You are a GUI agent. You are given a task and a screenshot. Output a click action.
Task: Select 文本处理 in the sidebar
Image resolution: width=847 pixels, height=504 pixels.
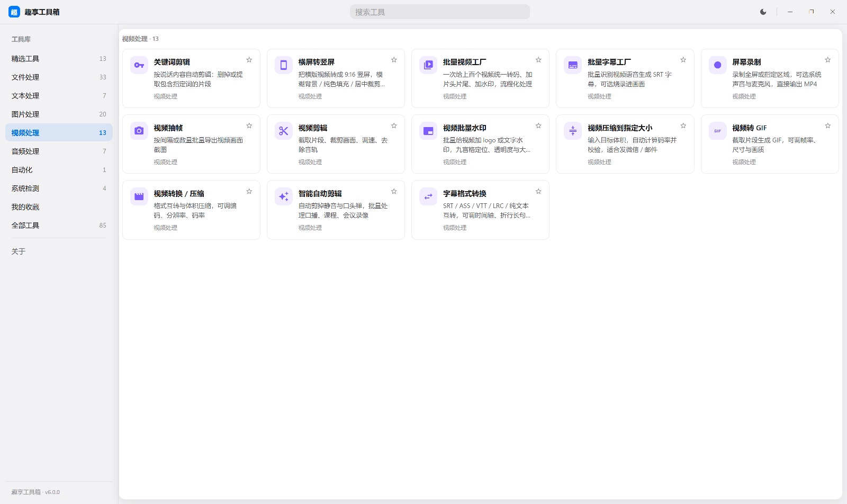[59, 96]
